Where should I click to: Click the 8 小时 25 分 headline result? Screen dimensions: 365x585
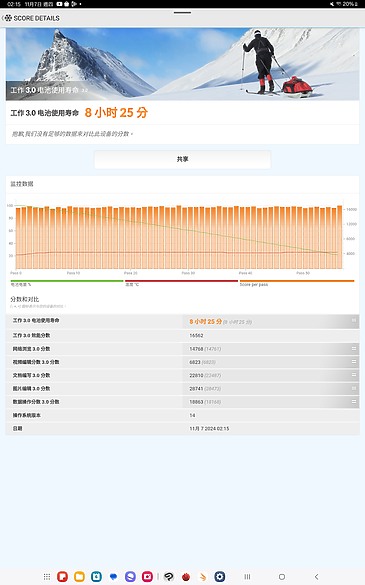(x=116, y=113)
